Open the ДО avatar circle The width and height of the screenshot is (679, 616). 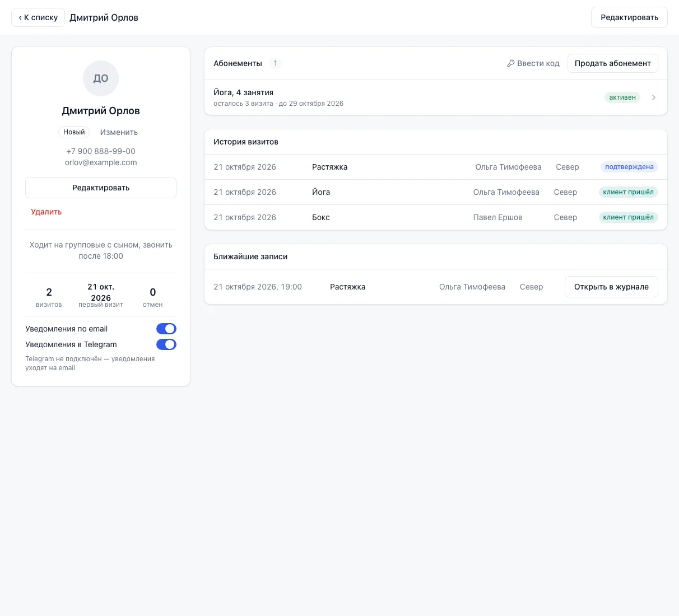(101, 78)
